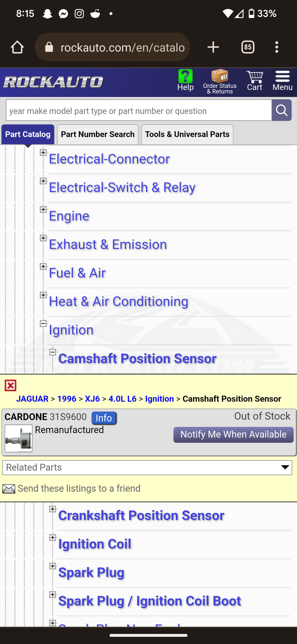View the shopping Cart
Image resolution: width=297 pixels, height=644 pixels.
pos(254,81)
